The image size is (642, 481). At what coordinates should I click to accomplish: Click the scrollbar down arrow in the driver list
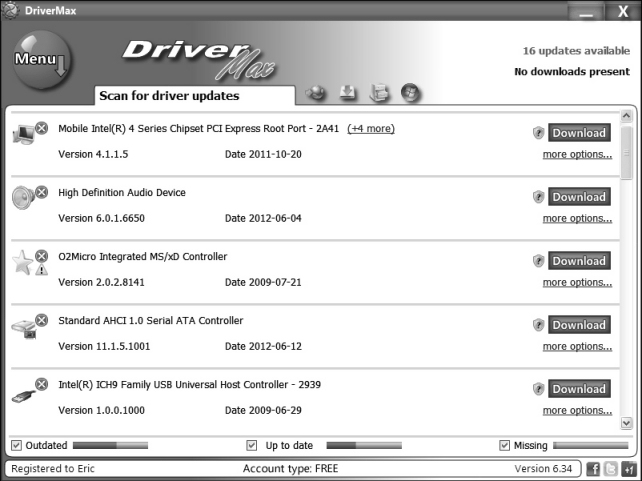[x=626, y=423]
